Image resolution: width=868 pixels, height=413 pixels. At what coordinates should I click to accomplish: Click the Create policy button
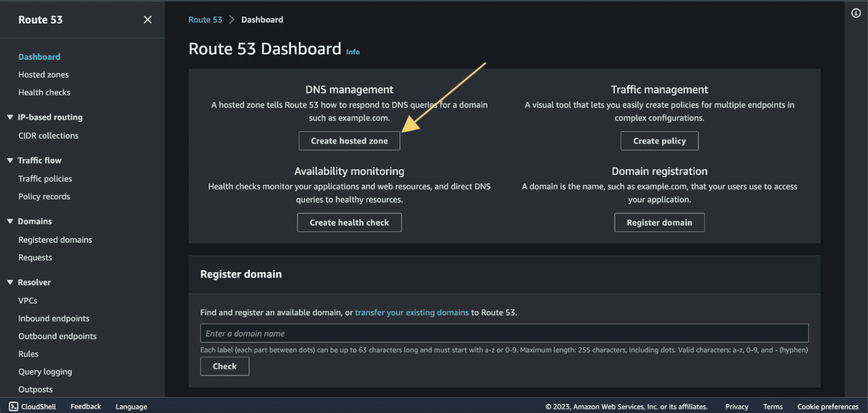coord(659,140)
